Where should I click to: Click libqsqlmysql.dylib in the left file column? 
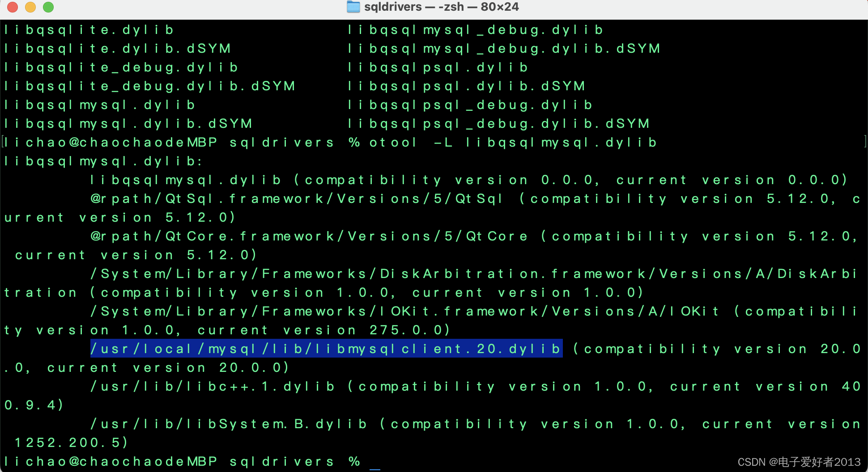[x=99, y=105]
